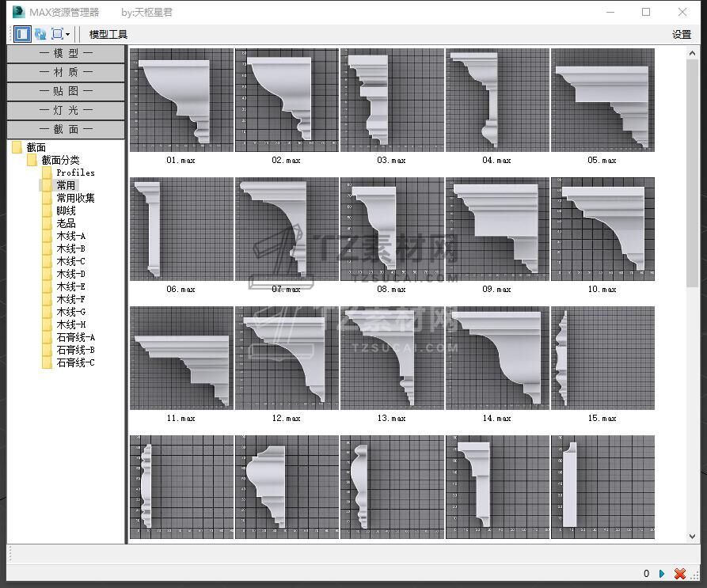Select the 脚线 folder in tree
Viewport: 707px width, 588px height.
click(66, 211)
